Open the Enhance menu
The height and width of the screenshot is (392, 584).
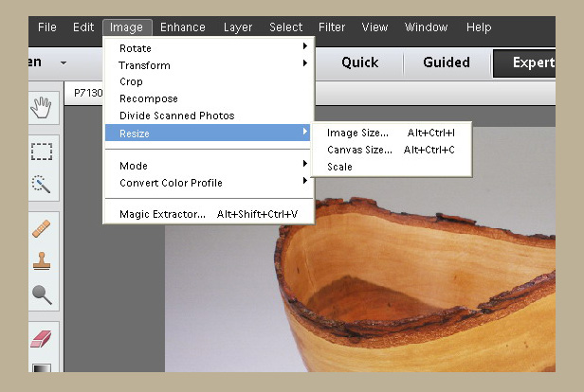tap(182, 27)
